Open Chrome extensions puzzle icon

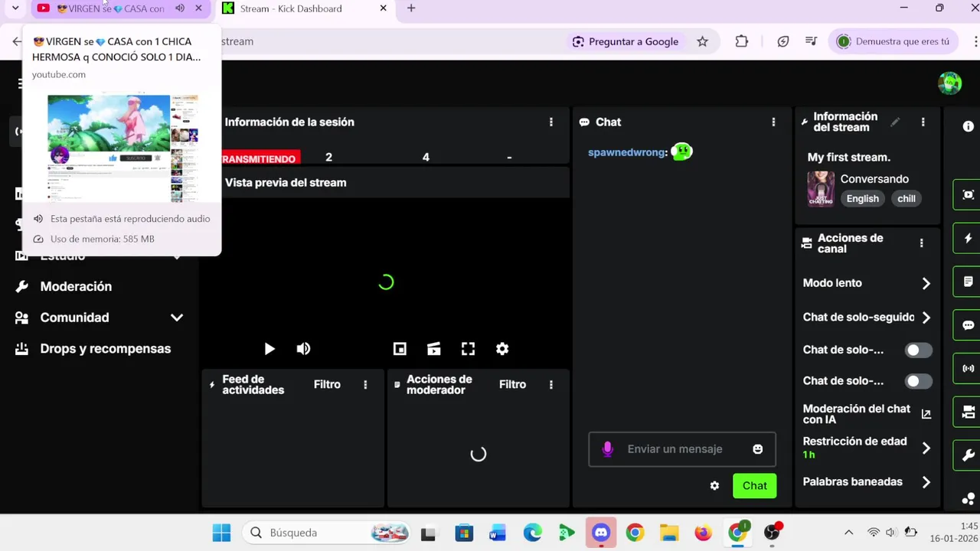coord(741,41)
